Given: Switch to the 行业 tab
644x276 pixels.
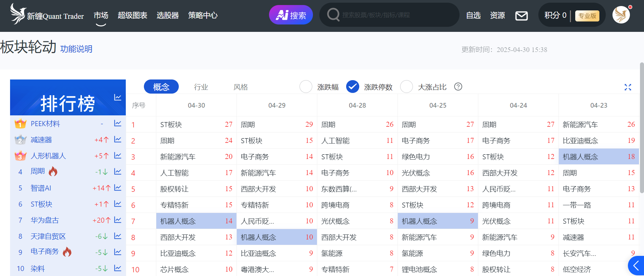Looking at the screenshot, I should click(x=201, y=87).
